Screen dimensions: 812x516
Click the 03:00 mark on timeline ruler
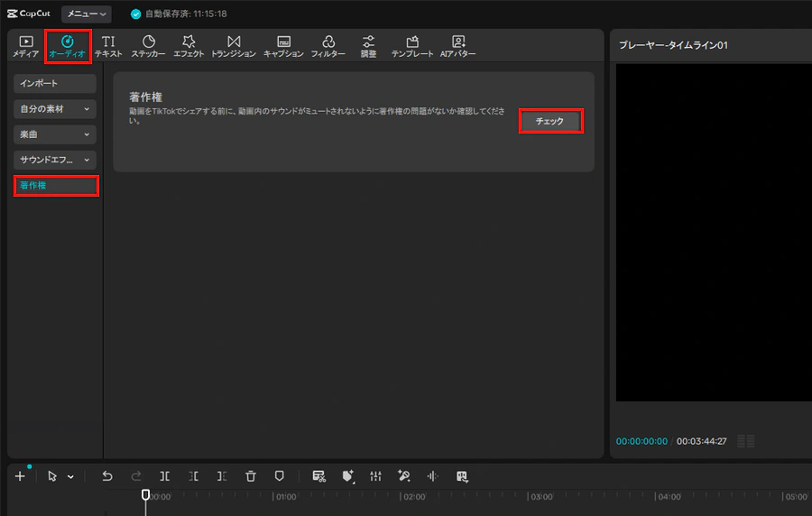pyautogui.click(x=541, y=497)
